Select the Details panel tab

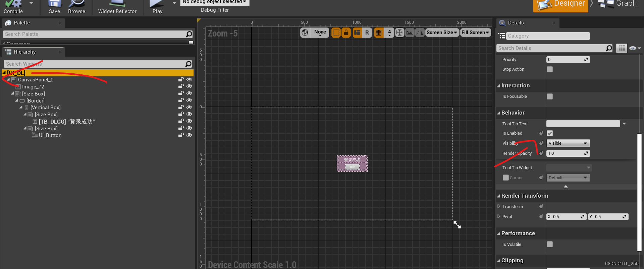click(x=528, y=23)
